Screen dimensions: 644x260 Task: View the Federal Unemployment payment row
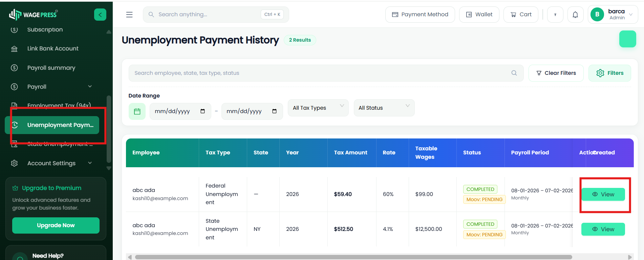(603, 194)
